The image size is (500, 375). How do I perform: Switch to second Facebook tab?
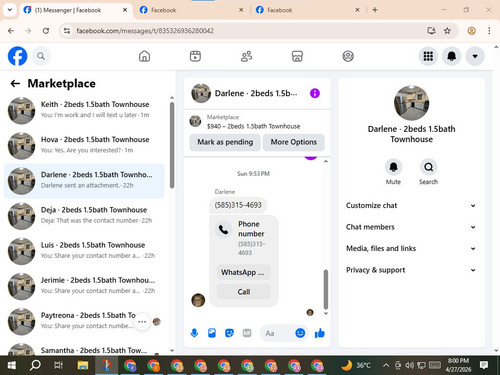coord(192,10)
